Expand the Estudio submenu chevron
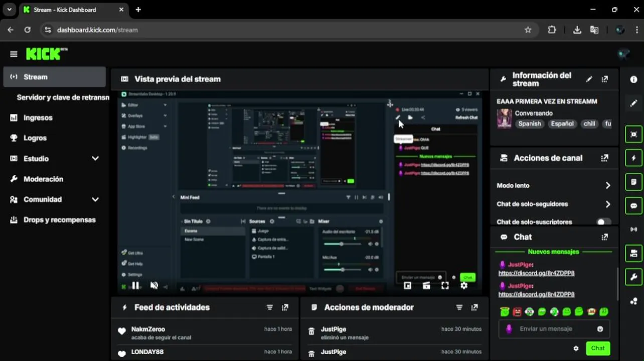 95,158
